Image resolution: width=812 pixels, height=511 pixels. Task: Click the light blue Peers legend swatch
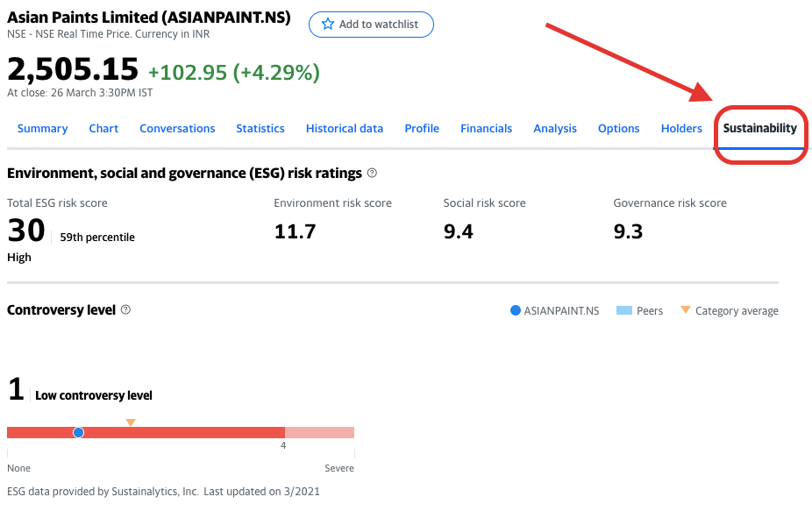(624, 311)
